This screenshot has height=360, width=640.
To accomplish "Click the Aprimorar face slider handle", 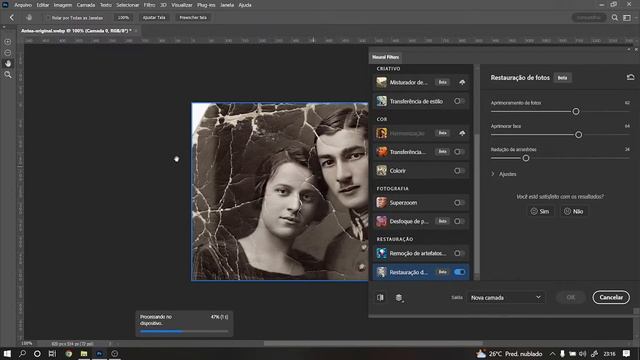I will pyautogui.click(x=578, y=135).
